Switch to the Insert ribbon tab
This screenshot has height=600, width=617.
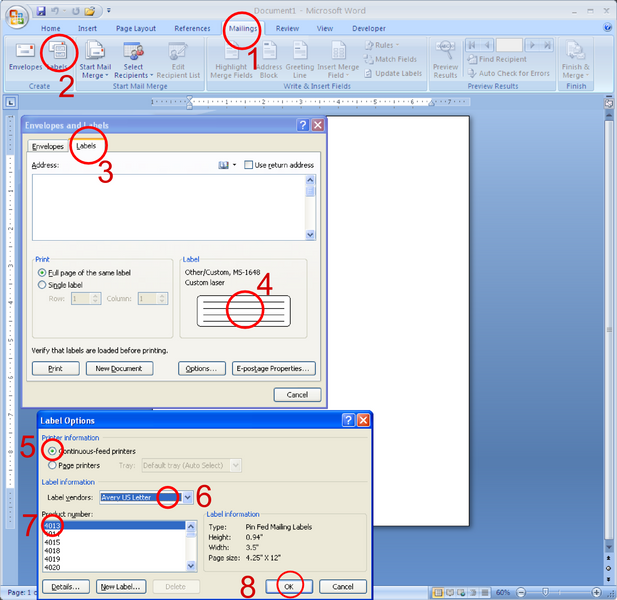(87, 29)
